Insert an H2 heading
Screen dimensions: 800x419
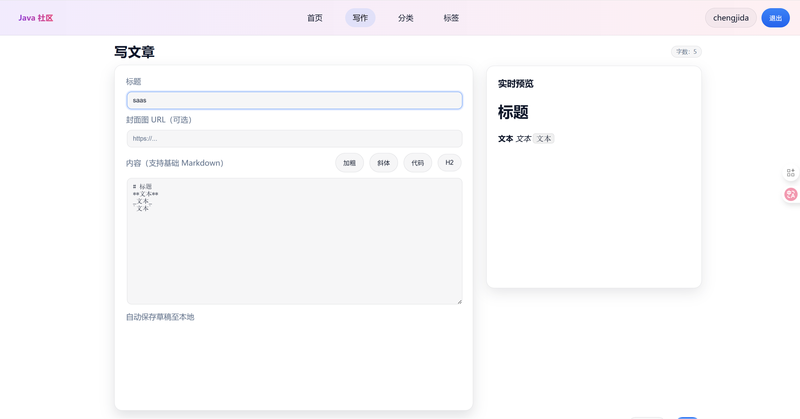tap(449, 163)
